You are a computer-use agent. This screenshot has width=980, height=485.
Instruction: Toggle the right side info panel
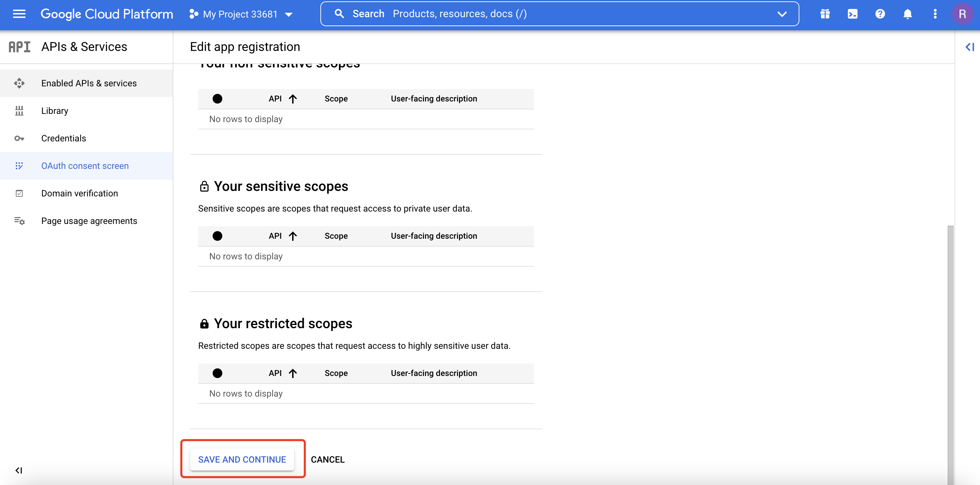(969, 47)
